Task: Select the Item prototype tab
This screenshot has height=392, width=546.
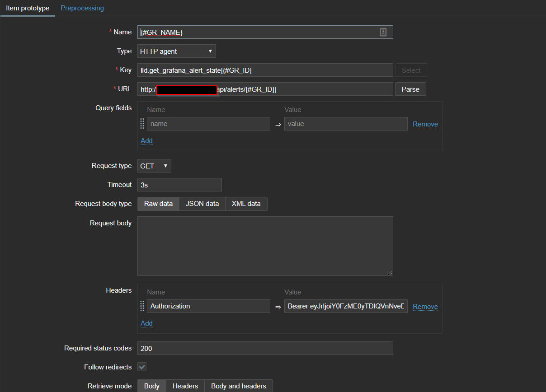Action: click(x=28, y=8)
